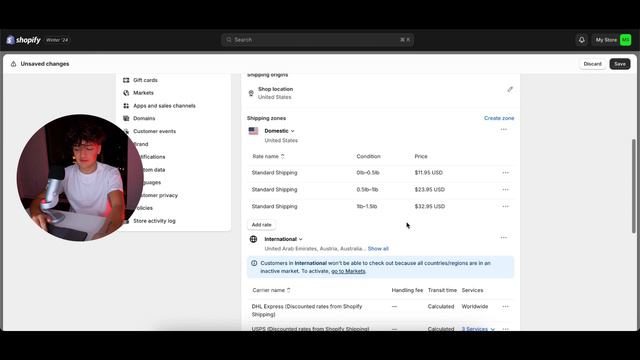Click the $32.95 USD price

[x=430, y=207]
